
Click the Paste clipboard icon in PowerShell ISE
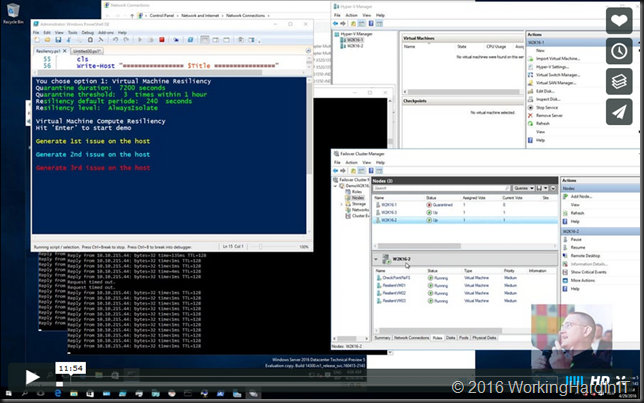click(x=90, y=40)
